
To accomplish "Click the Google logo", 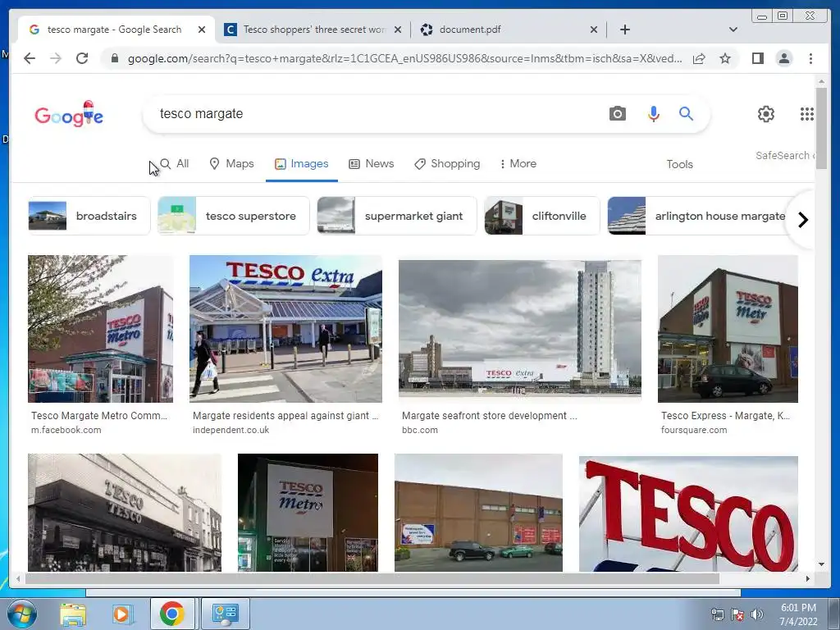I will (x=69, y=113).
